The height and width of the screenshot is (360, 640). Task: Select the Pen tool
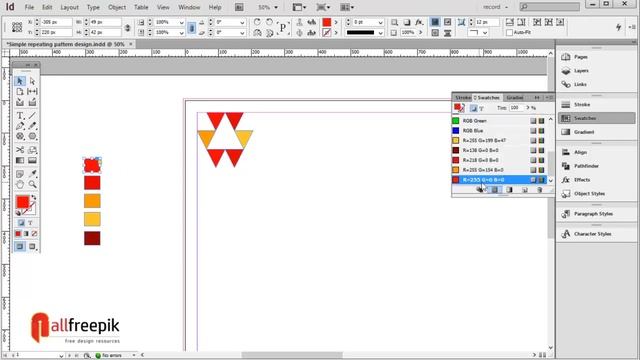click(20, 126)
